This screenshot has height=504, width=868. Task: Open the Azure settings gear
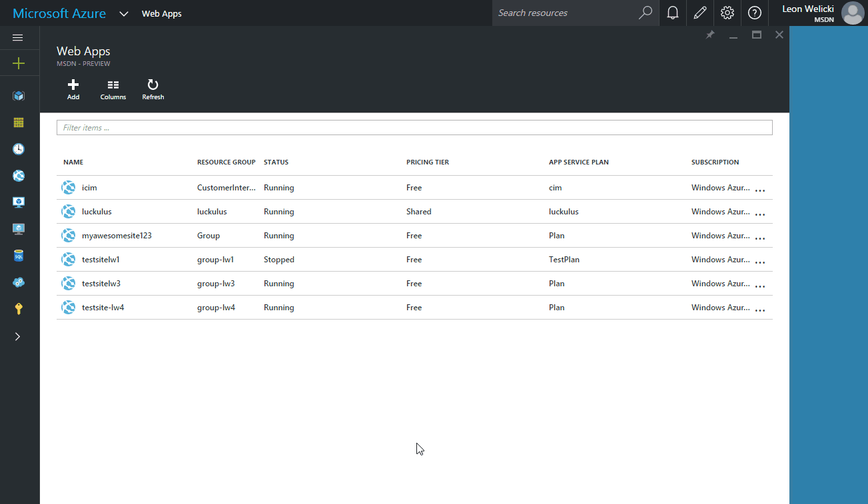tap(727, 13)
